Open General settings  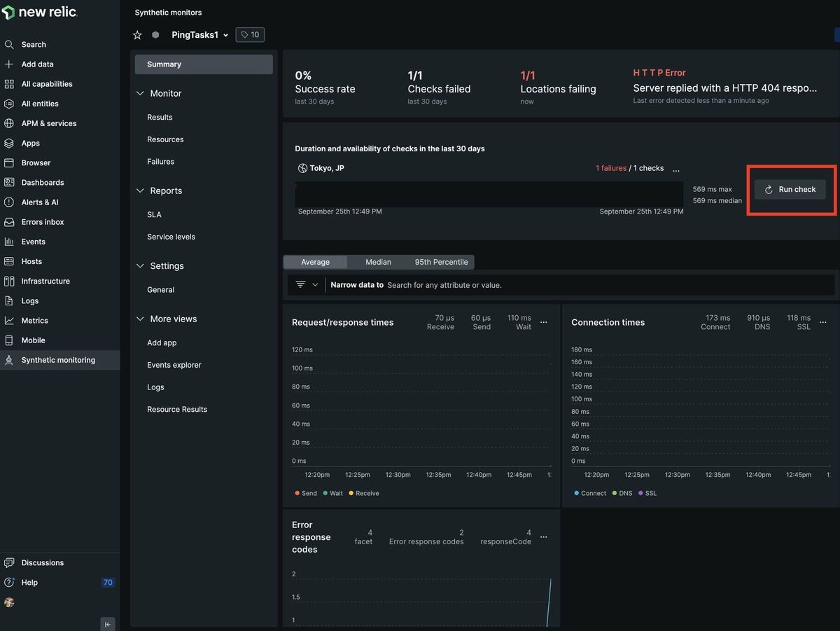[x=160, y=290]
